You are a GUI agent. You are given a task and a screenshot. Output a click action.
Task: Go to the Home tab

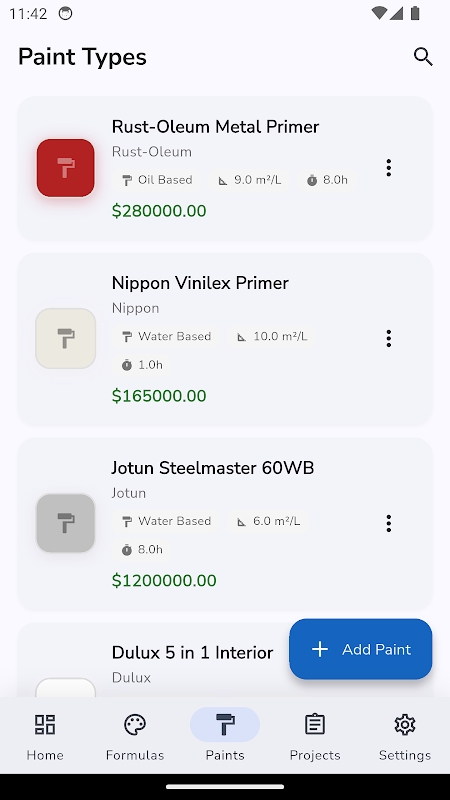(45, 737)
